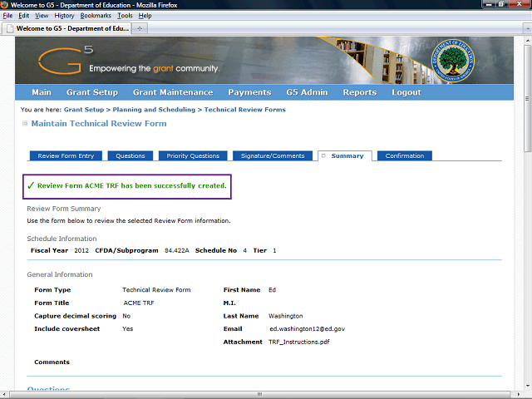
Task: Open the Help menu
Action: [x=145, y=16]
